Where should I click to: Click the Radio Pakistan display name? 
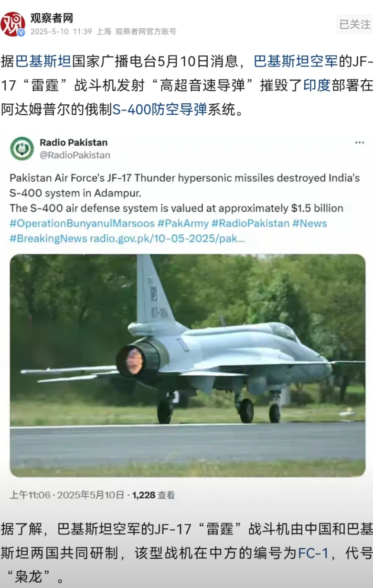[x=74, y=142]
